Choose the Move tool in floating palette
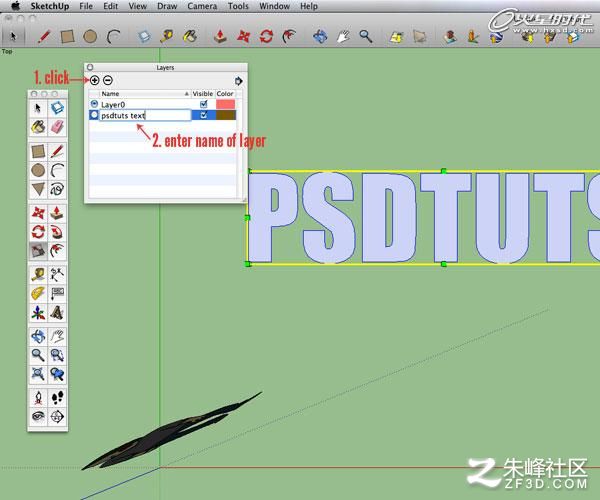Image resolution: width=600 pixels, height=500 pixels. coord(38,213)
